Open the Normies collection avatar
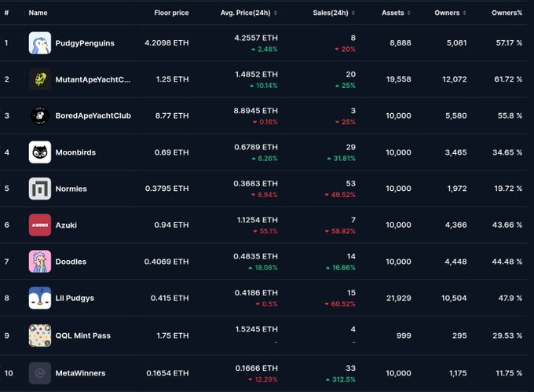The width and height of the screenshot is (534, 392). (40, 189)
